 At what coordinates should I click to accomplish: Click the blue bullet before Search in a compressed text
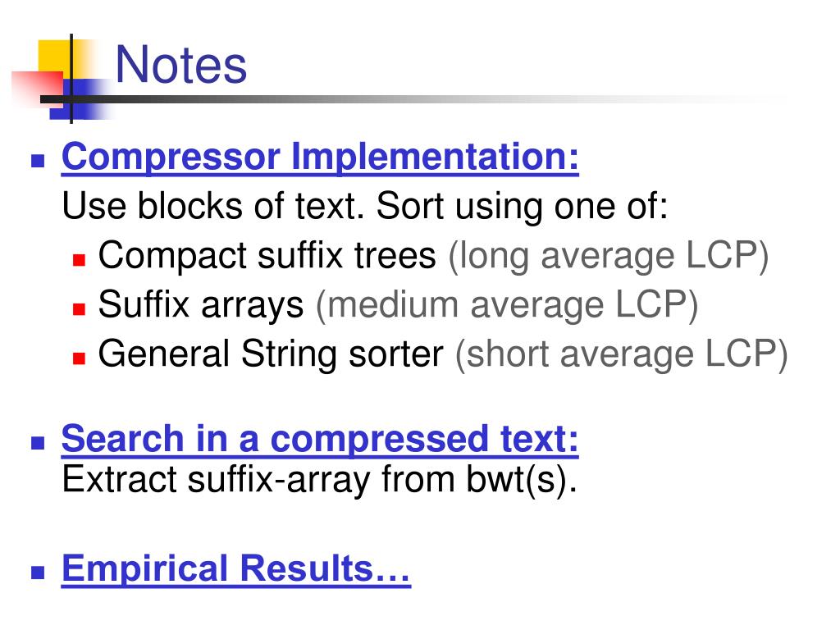38,442
